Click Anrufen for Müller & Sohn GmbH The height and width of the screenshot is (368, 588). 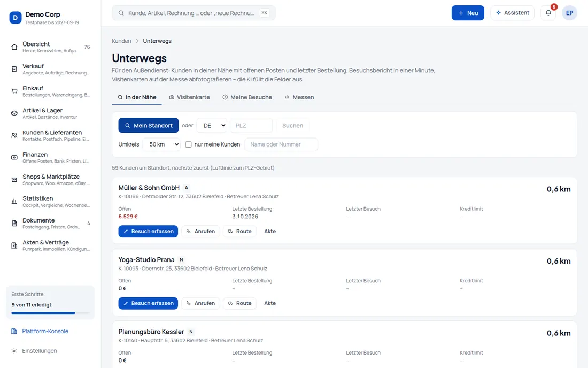pos(200,232)
